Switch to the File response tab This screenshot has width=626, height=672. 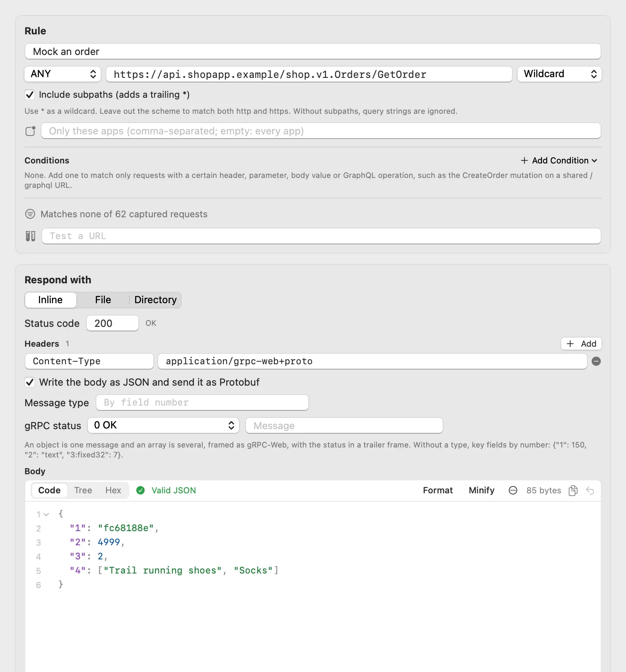pyautogui.click(x=103, y=300)
